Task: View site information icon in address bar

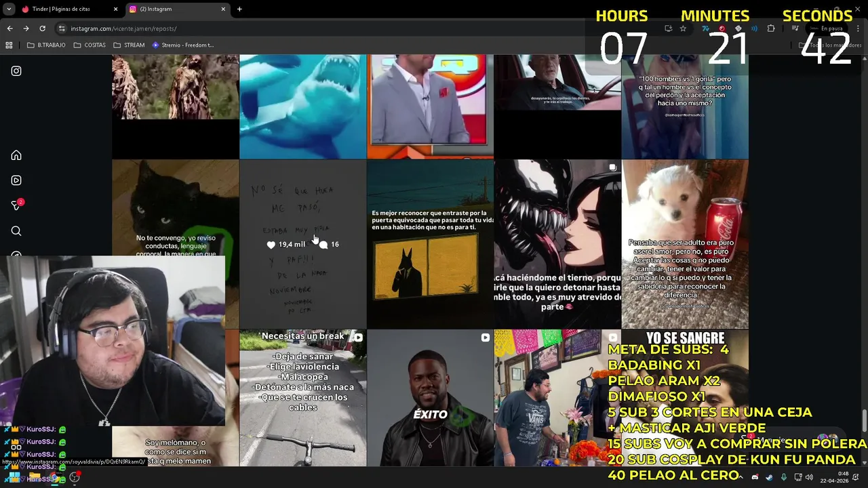Action: tap(62, 28)
